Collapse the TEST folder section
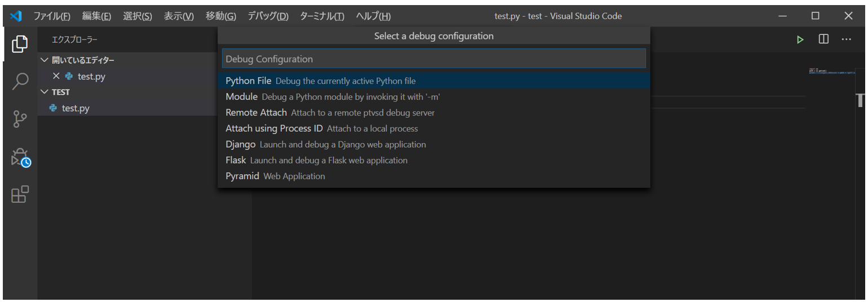 point(45,92)
